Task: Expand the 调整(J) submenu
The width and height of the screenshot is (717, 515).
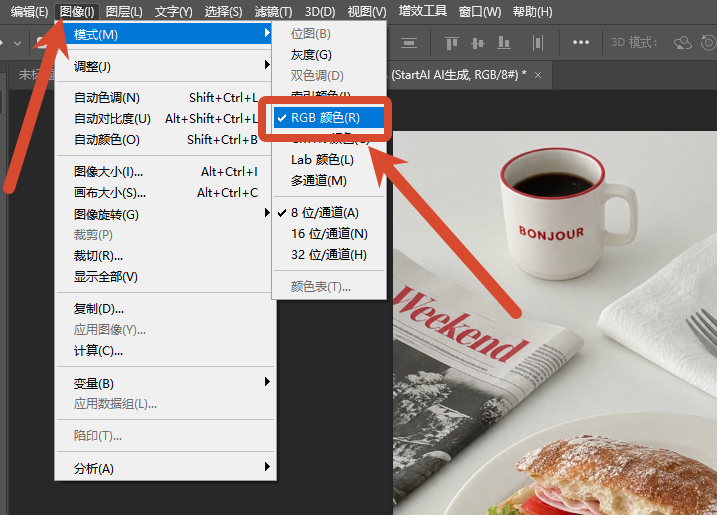Action: [x=165, y=66]
